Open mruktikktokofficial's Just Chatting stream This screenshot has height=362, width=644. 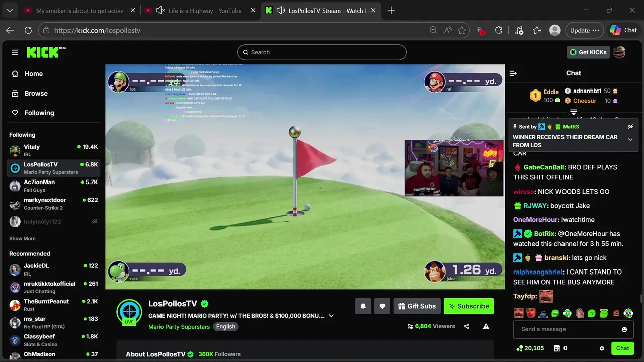[x=53, y=287]
